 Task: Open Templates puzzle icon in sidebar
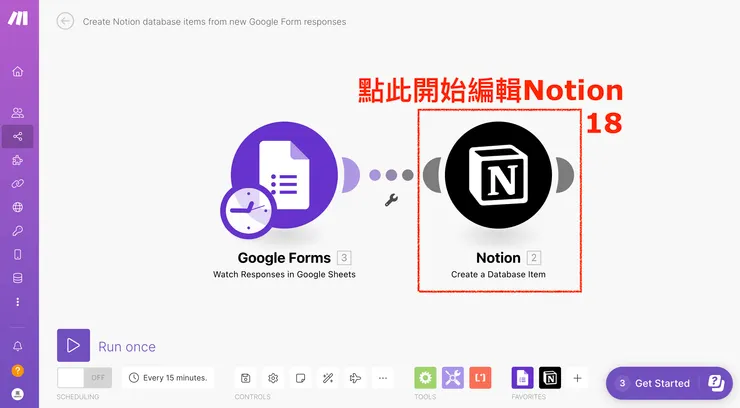pos(17,160)
